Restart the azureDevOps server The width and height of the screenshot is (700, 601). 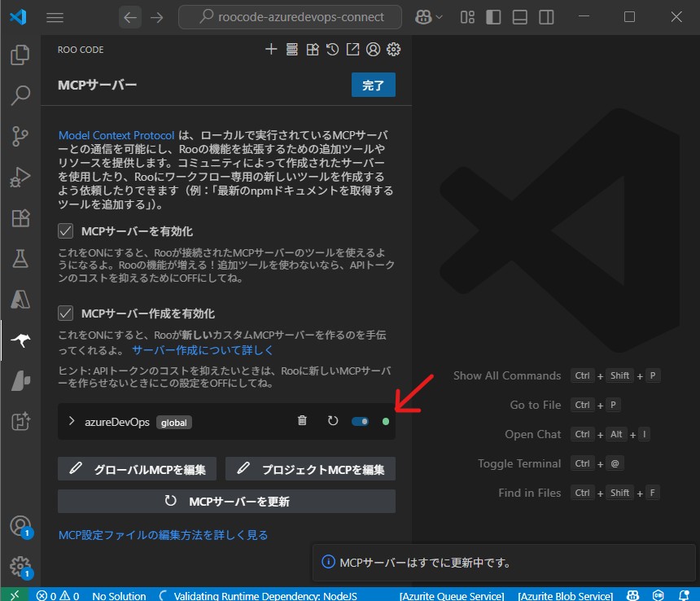333,420
